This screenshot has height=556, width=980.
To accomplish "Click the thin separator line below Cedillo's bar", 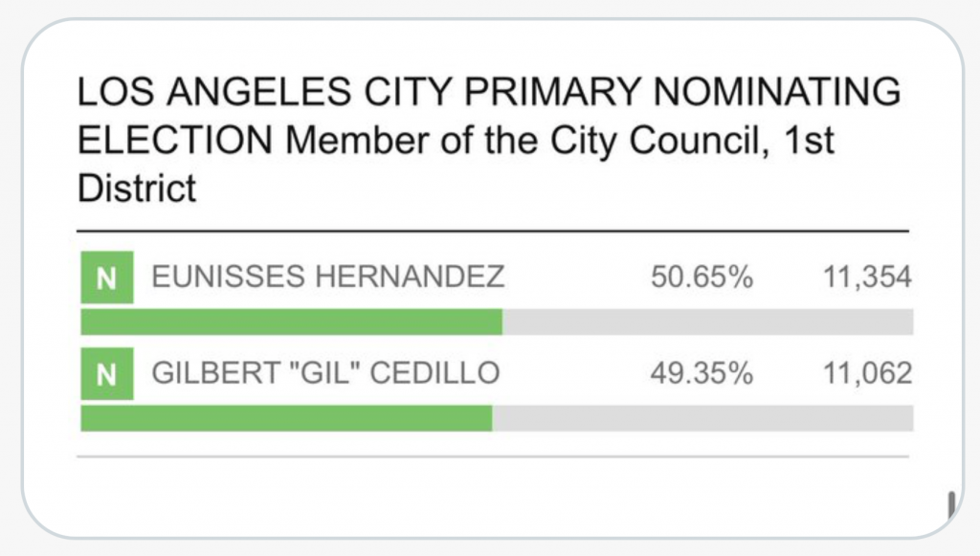I will coord(493,456).
